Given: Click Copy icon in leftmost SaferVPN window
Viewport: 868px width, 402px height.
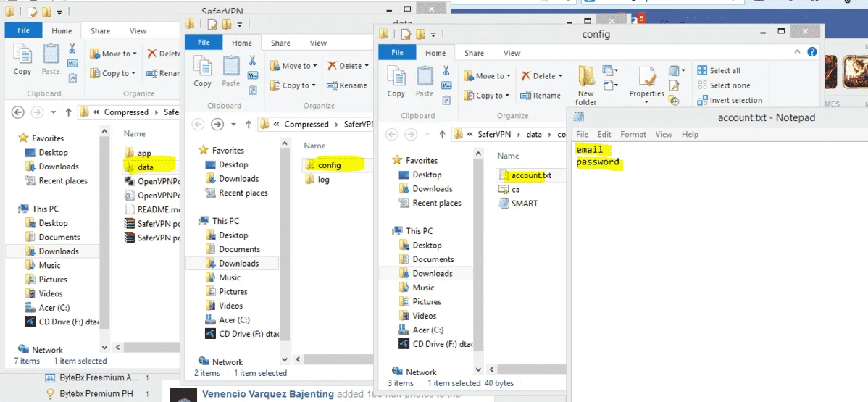Looking at the screenshot, I should point(22,59).
